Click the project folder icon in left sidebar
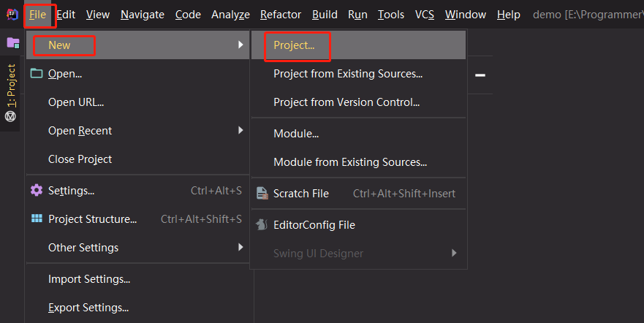Image resolution: width=644 pixels, height=323 pixels. [12, 43]
